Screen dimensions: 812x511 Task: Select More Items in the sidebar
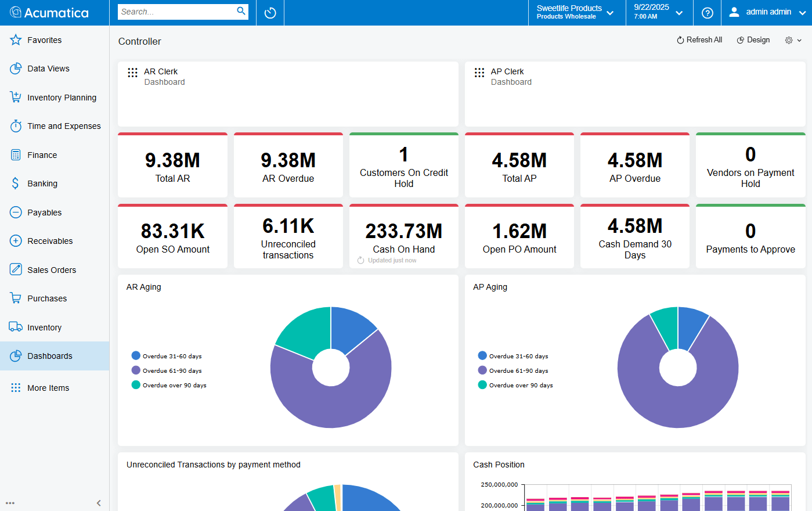pos(48,388)
